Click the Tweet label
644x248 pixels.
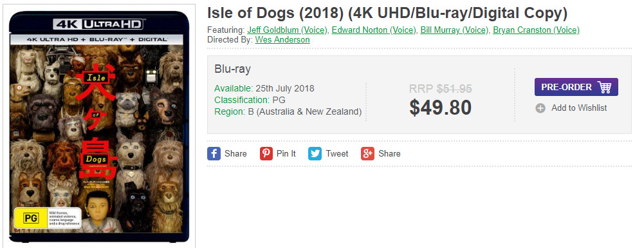click(x=337, y=154)
